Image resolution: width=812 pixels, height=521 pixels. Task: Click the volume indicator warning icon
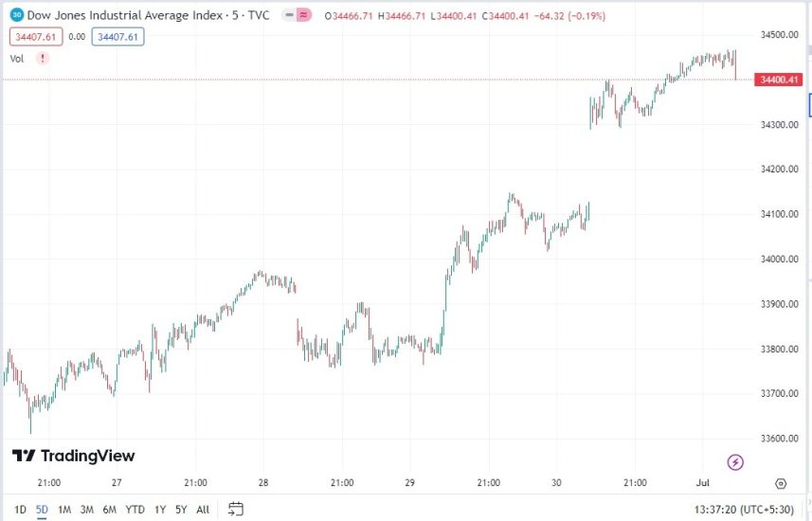point(42,58)
